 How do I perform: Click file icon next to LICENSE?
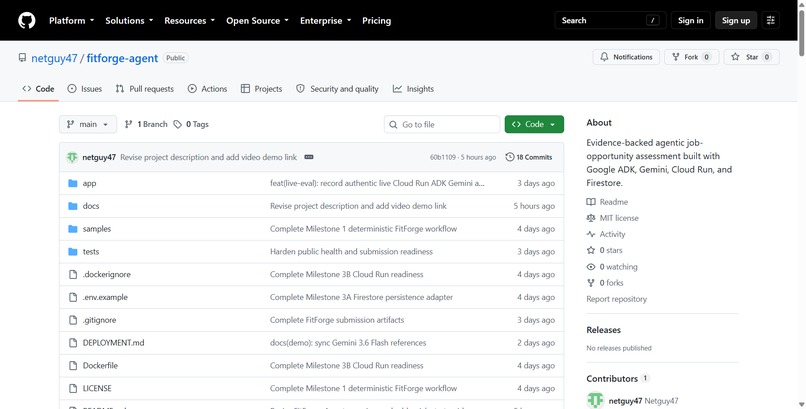click(x=73, y=388)
